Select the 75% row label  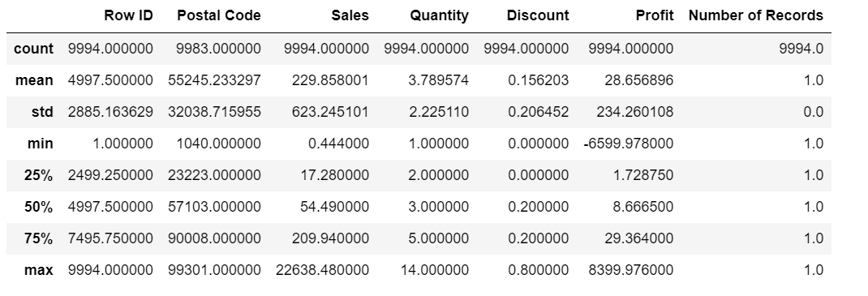pyautogui.click(x=39, y=238)
